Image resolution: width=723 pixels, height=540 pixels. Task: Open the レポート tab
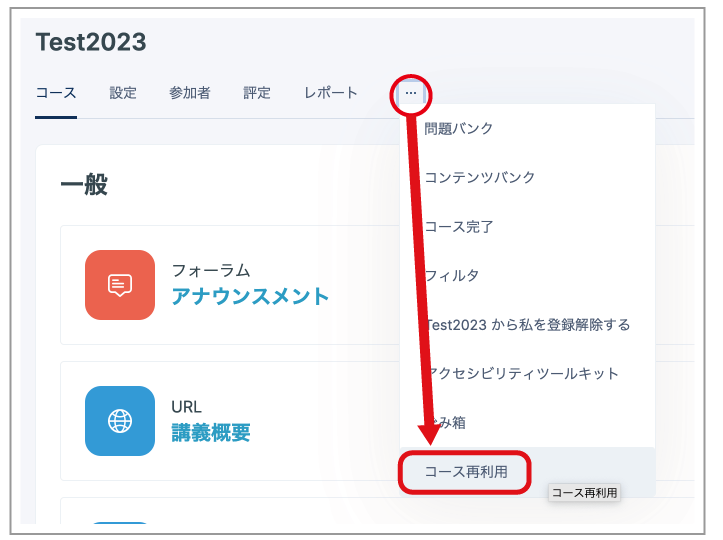(x=331, y=93)
